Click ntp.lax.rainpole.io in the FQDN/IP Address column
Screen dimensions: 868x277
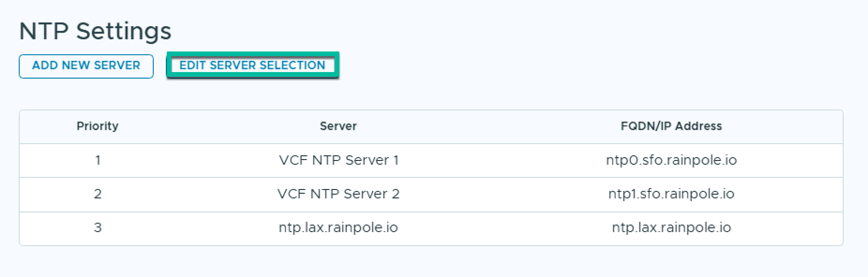(671, 228)
